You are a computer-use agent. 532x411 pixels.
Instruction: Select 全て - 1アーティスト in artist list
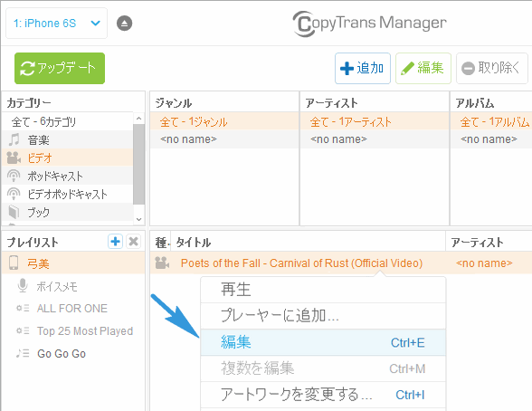click(x=375, y=121)
